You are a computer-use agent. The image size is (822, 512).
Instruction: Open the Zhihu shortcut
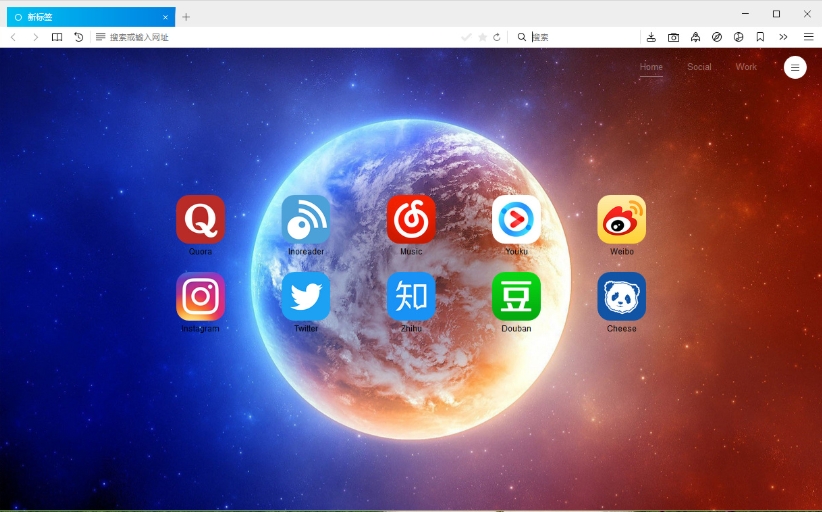[x=411, y=297]
